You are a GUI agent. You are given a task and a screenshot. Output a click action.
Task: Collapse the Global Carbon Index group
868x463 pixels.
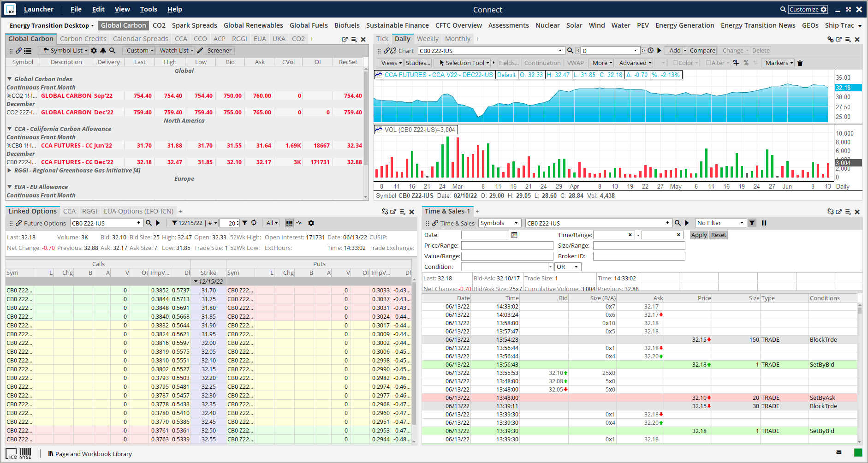(x=9, y=79)
